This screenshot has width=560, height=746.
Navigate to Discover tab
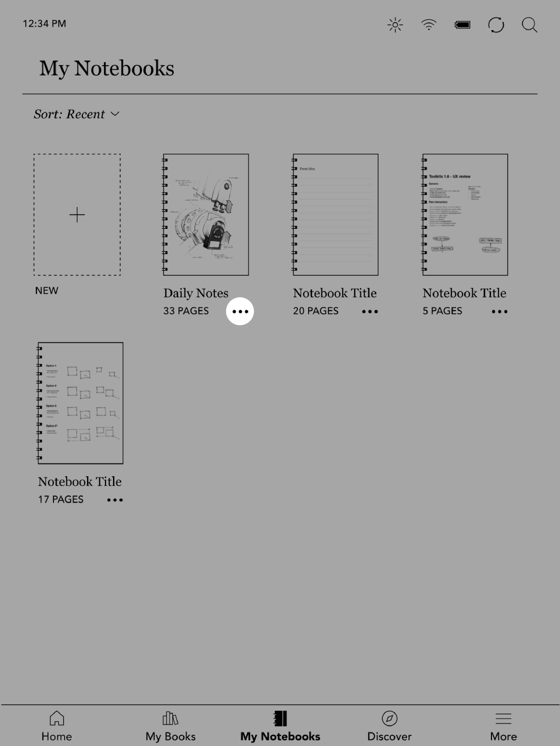389,724
